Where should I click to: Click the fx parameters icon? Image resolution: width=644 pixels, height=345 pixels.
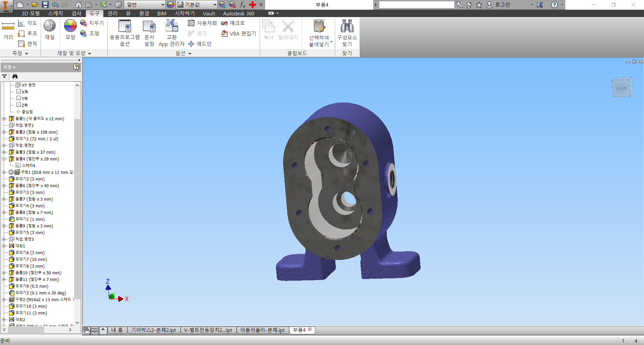point(243,5)
